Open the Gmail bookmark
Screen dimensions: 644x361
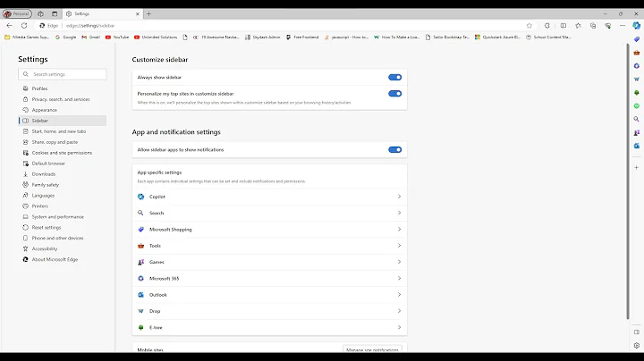(90, 37)
